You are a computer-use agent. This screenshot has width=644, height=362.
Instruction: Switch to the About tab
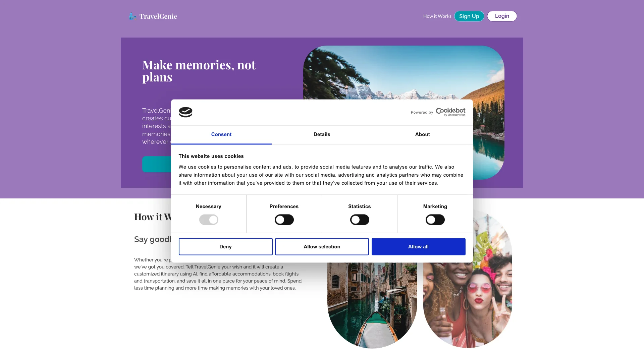click(422, 135)
